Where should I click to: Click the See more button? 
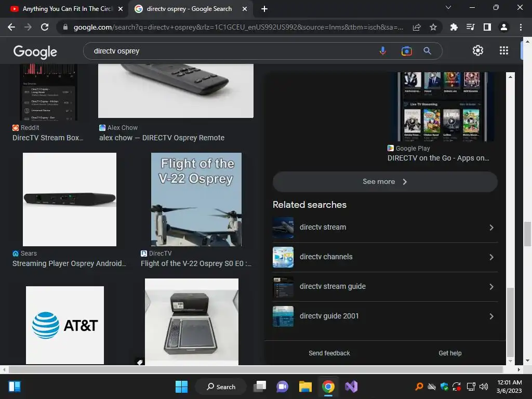tap(385, 181)
